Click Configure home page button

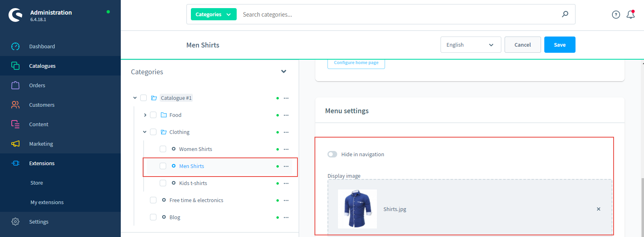[356, 63]
